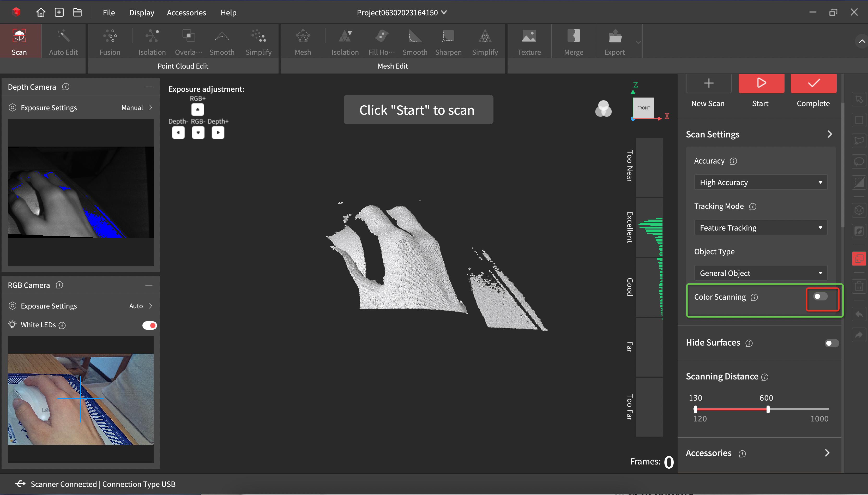Viewport: 868px width, 495px height.
Task: Select the Scan mode tool
Action: pos(20,41)
